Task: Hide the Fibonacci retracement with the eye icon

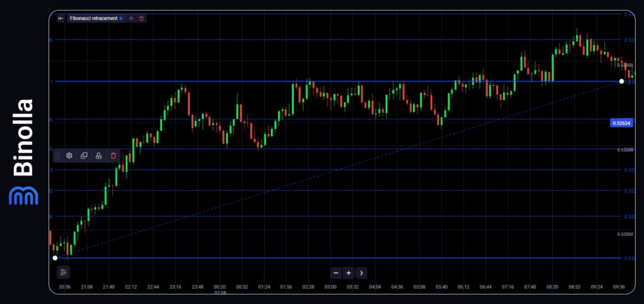Action: click(131, 18)
